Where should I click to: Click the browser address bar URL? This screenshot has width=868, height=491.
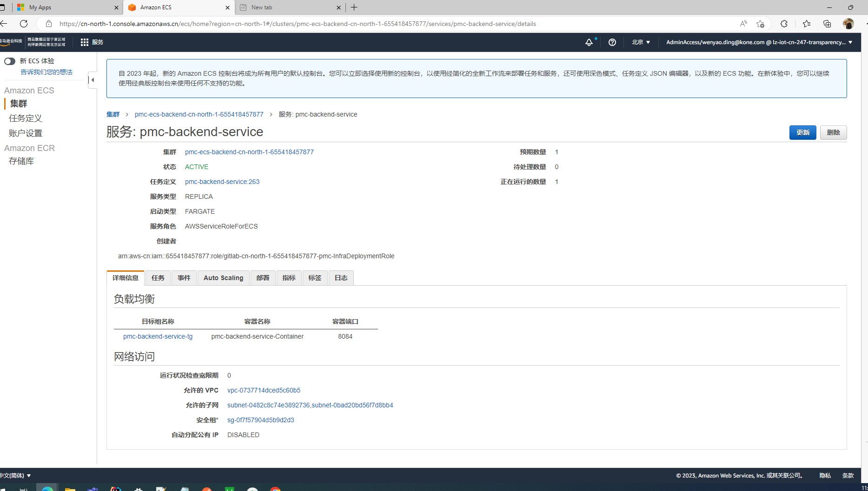coord(298,24)
